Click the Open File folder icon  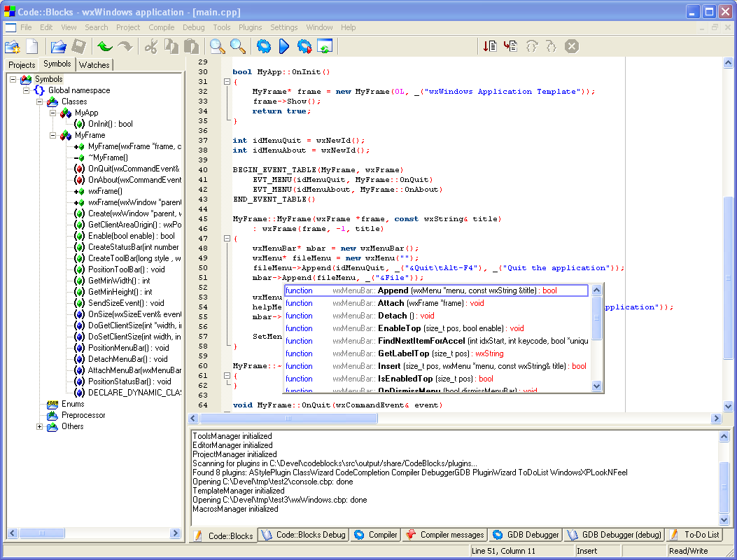(59, 47)
